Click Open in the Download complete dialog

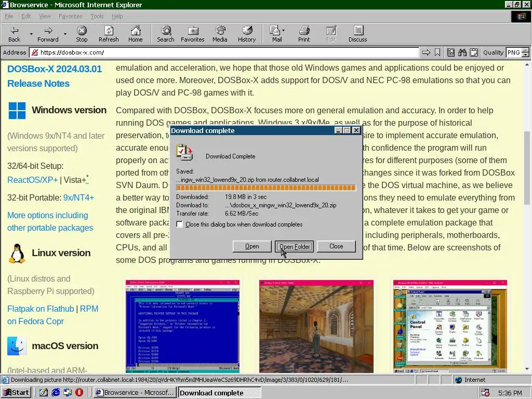pos(252,246)
